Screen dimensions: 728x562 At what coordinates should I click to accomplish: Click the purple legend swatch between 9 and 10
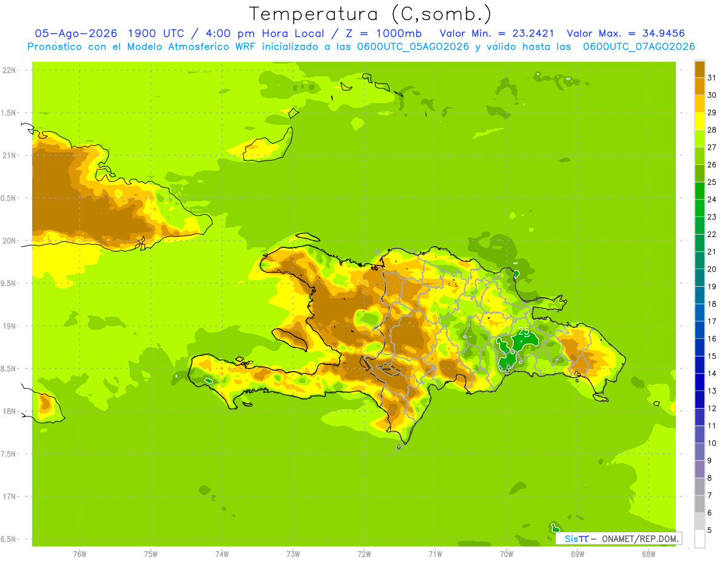coord(699,452)
